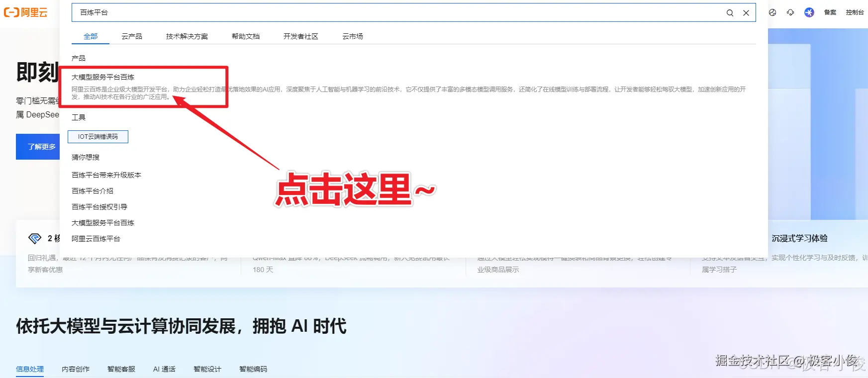Image resolution: width=868 pixels, height=378 pixels.
Task: Select suggestion 阿里云百炼平台
Action: [x=96, y=239]
